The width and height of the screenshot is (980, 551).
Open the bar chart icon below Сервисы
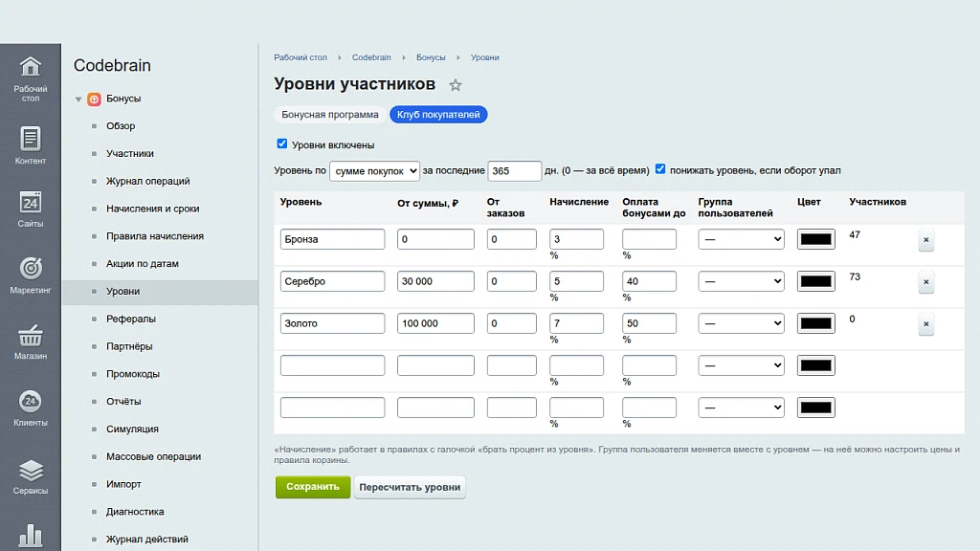tap(30, 536)
